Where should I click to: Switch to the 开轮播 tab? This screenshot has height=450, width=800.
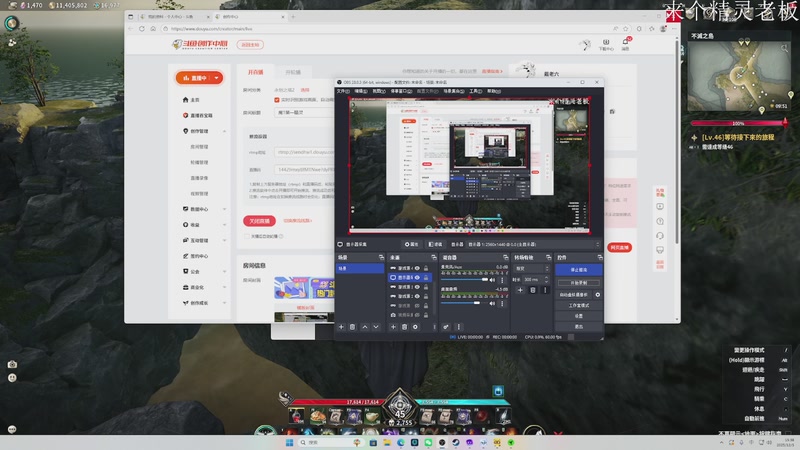point(293,72)
